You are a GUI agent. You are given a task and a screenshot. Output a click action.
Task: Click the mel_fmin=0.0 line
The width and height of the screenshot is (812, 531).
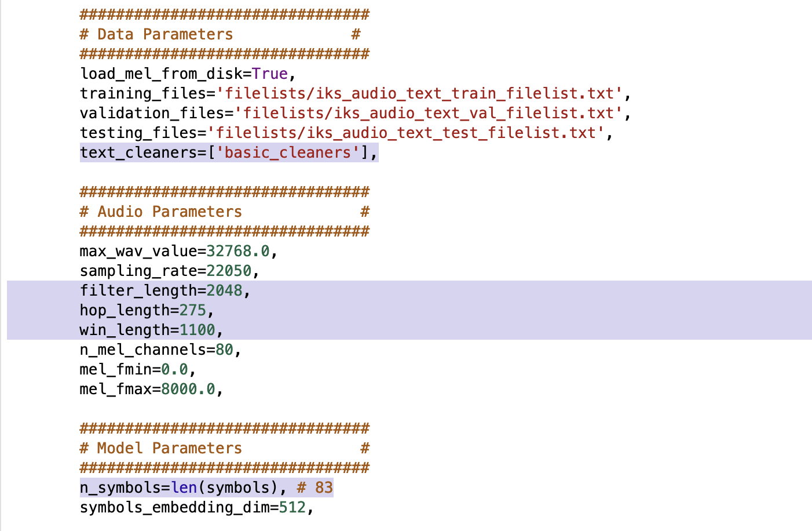coord(138,369)
